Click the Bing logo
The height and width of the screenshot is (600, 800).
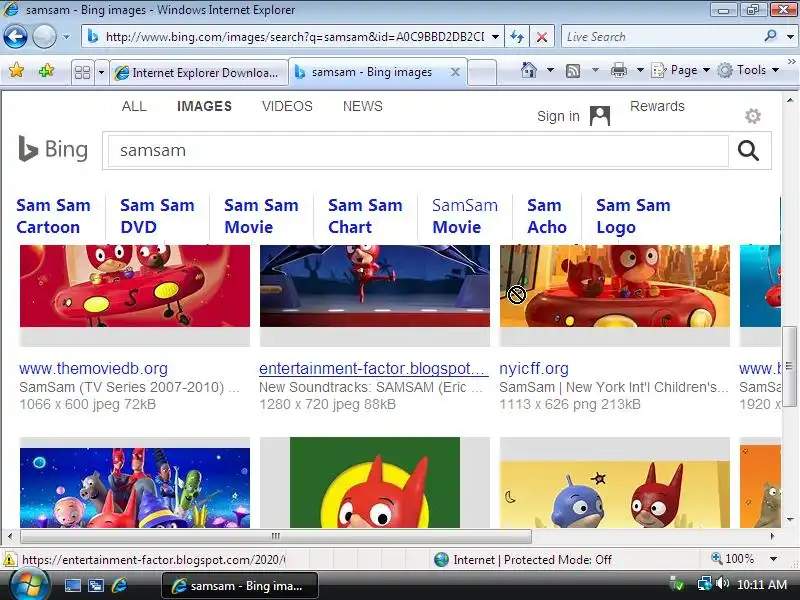point(53,149)
